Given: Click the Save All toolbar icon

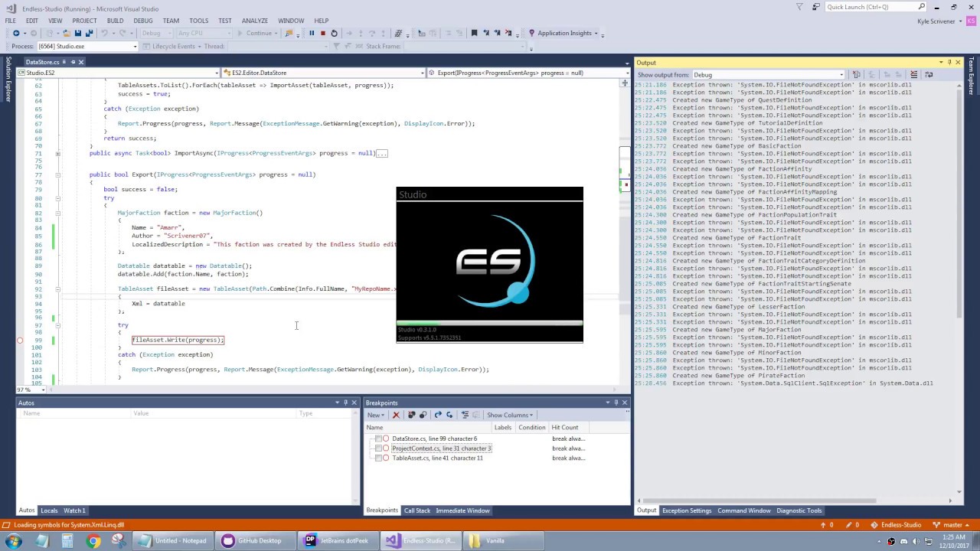Looking at the screenshot, I should [90, 33].
